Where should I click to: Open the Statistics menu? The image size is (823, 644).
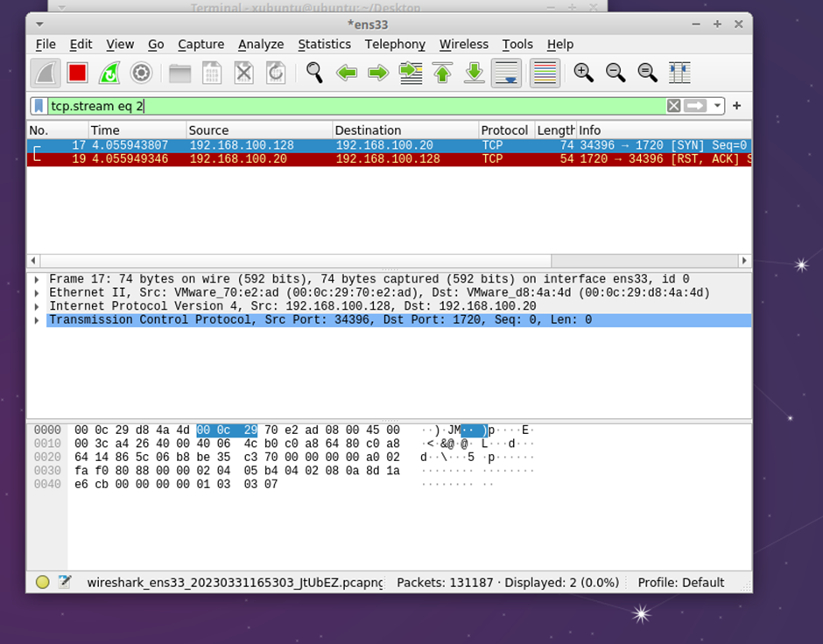tap(324, 45)
